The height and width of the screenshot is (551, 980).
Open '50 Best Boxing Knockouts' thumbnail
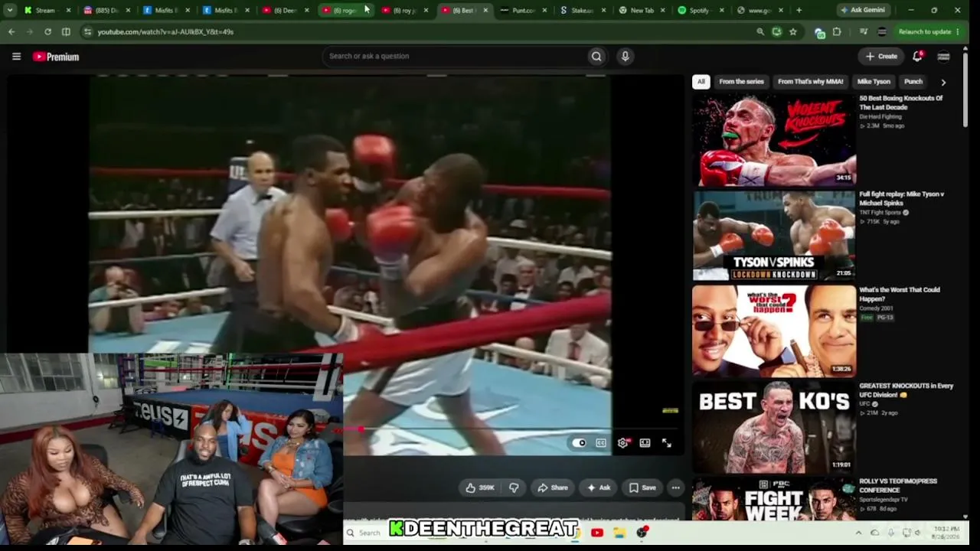(x=774, y=140)
